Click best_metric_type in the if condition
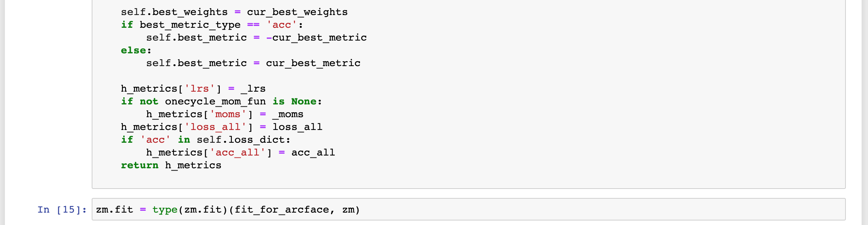This screenshot has width=868, height=225. pyautogui.click(x=190, y=25)
